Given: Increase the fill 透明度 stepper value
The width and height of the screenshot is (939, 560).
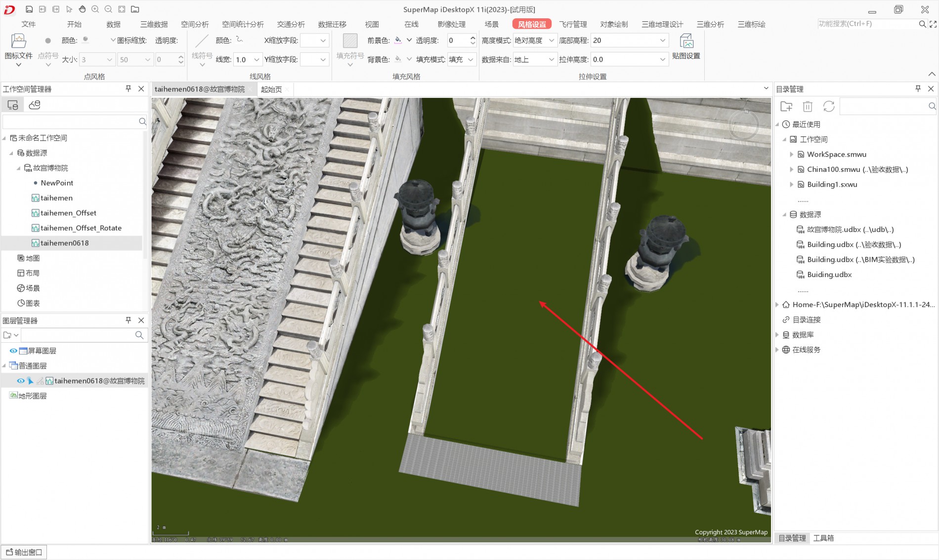Looking at the screenshot, I should coord(473,37).
